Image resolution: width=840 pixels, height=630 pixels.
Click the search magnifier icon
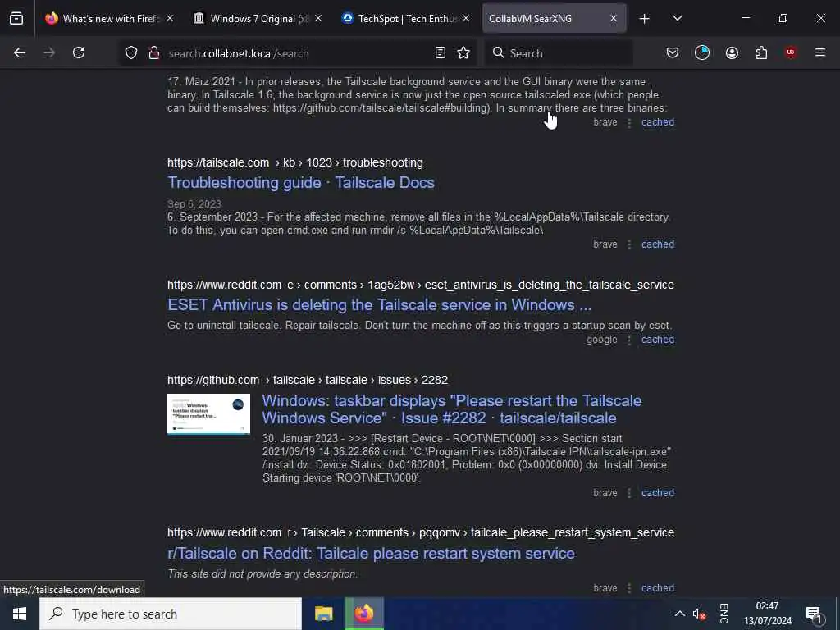tap(499, 52)
